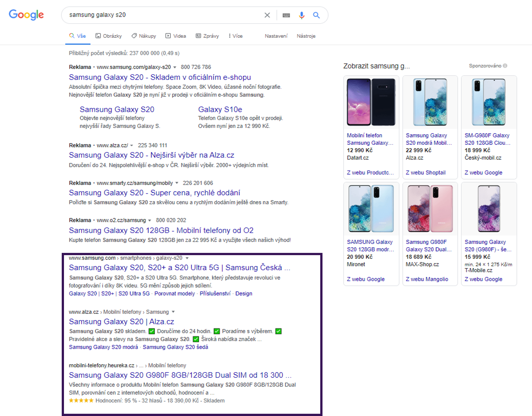The image size is (532, 416).
Task: Click the Příslušenství sitelink
Action: click(215, 294)
